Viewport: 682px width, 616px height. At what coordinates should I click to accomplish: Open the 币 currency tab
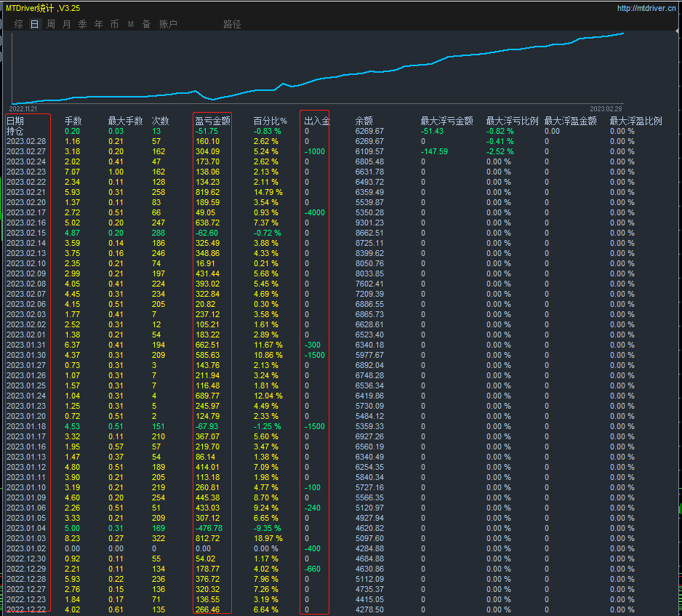pos(114,24)
